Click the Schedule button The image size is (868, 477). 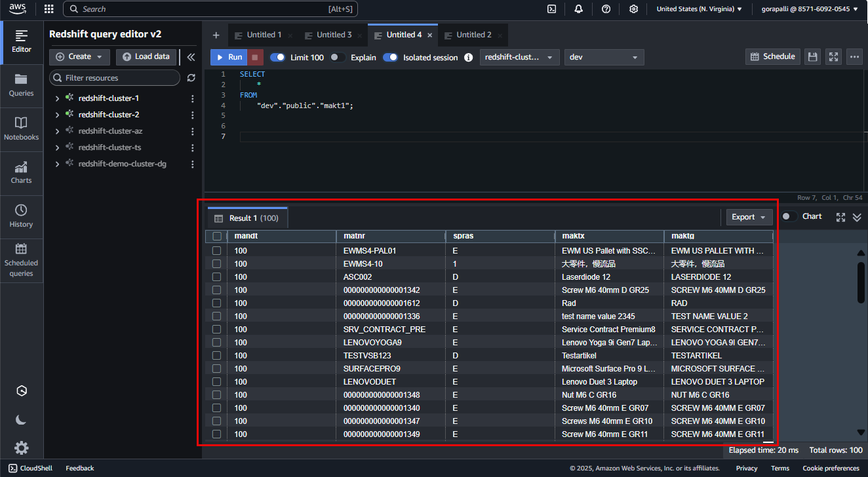pos(773,57)
